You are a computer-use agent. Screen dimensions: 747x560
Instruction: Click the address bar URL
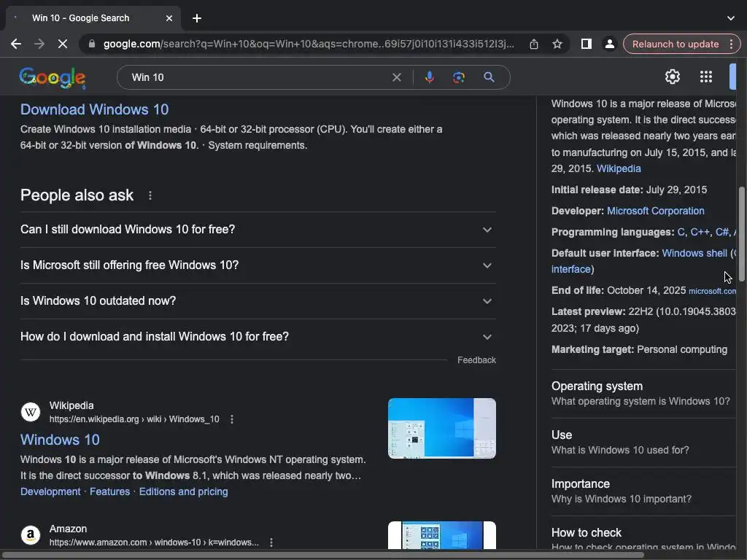pos(309,44)
